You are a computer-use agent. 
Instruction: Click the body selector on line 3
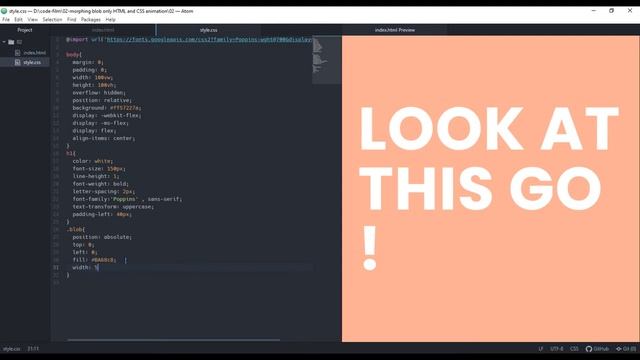coord(74,55)
